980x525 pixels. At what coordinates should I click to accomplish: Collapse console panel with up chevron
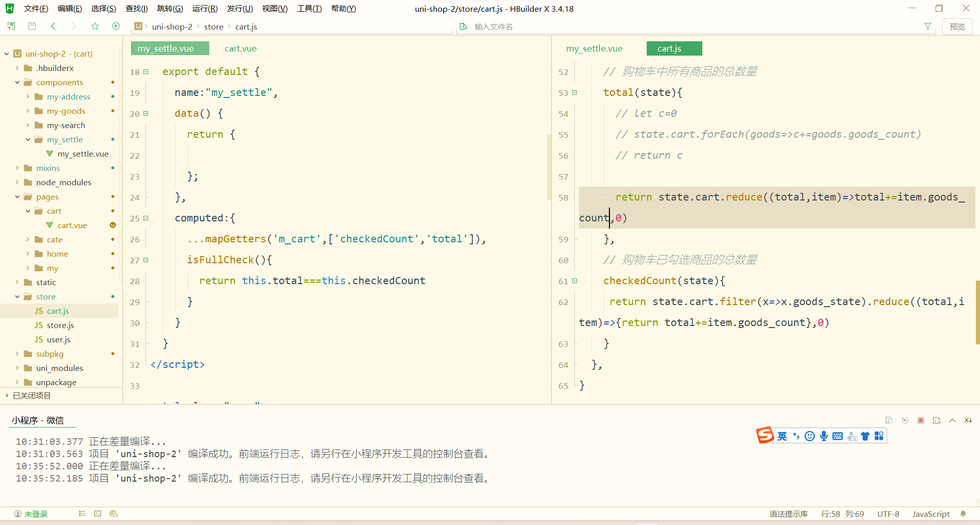pos(952,420)
